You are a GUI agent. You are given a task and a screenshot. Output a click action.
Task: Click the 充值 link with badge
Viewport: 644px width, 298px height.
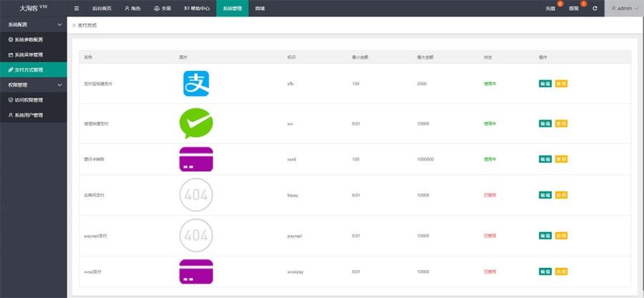pos(551,9)
